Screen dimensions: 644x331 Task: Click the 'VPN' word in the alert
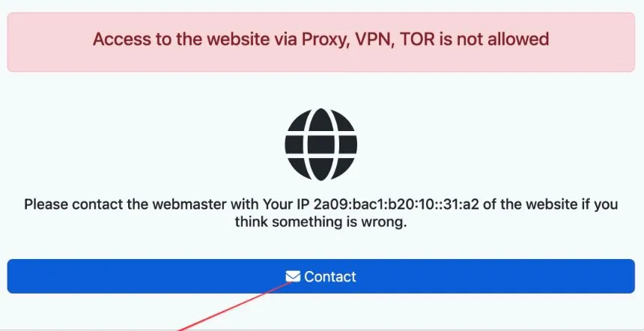coord(372,40)
